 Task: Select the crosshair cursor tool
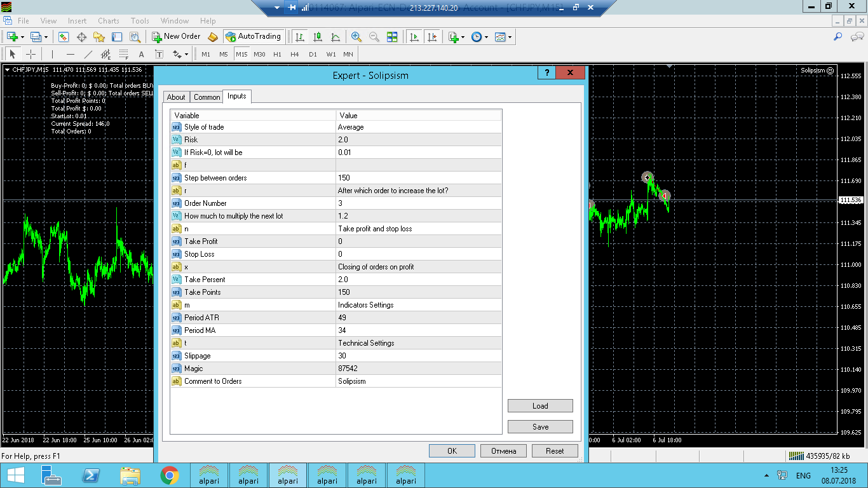tap(31, 54)
